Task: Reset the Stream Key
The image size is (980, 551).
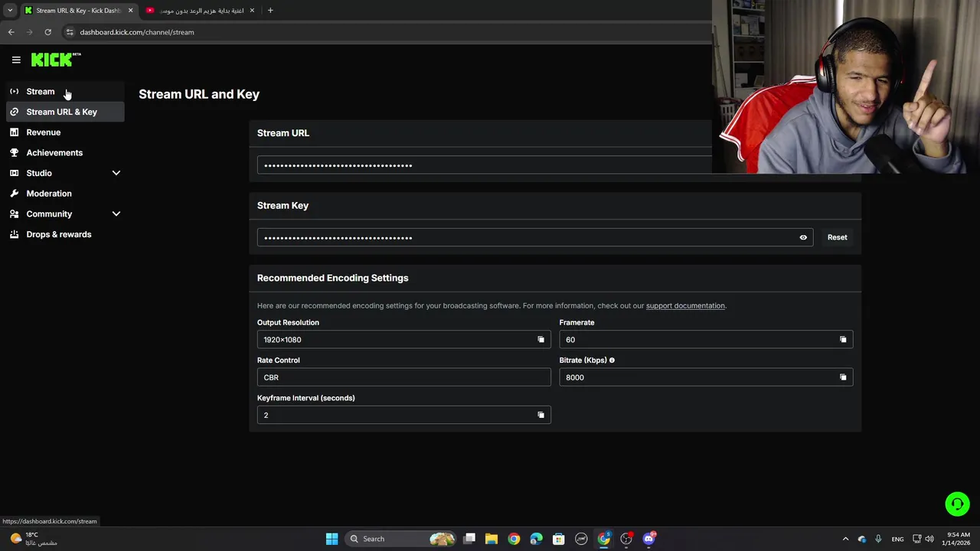Action: 837,237
